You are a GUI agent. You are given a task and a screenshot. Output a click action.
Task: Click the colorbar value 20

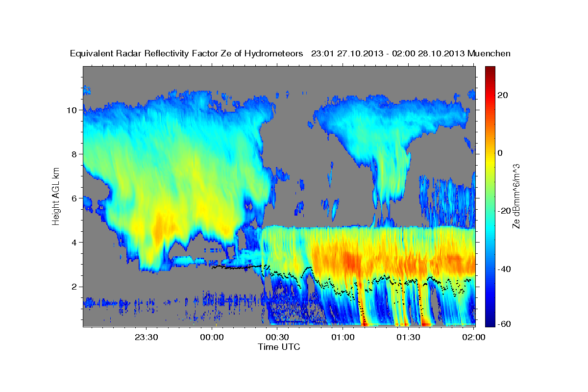[502, 95]
